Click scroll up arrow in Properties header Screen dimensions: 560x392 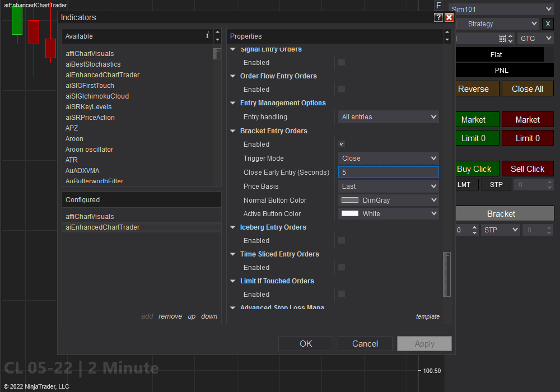[x=446, y=32]
